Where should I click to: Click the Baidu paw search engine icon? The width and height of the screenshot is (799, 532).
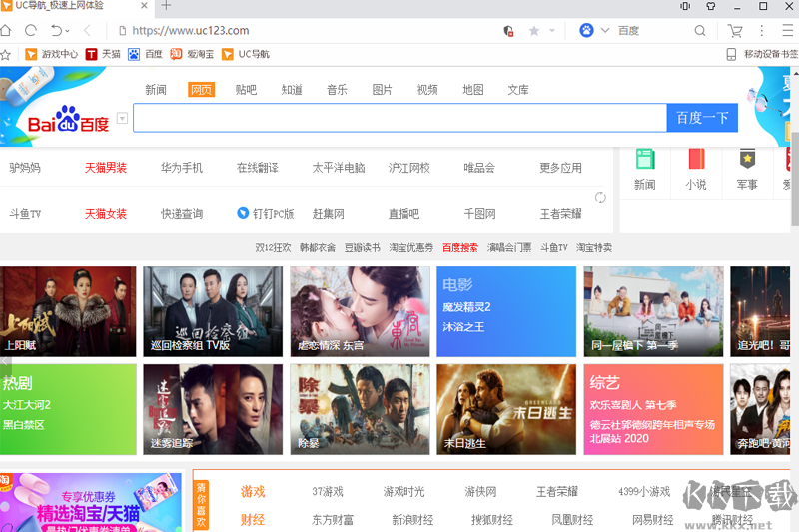point(586,31)
